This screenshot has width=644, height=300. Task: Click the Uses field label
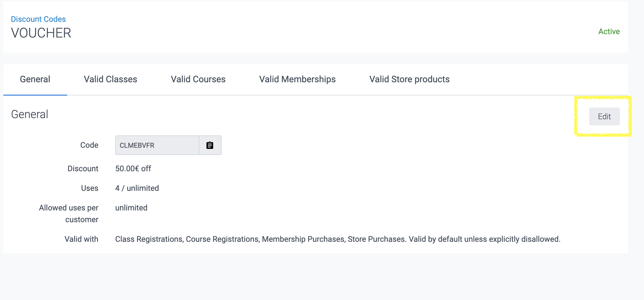[90, 188]
